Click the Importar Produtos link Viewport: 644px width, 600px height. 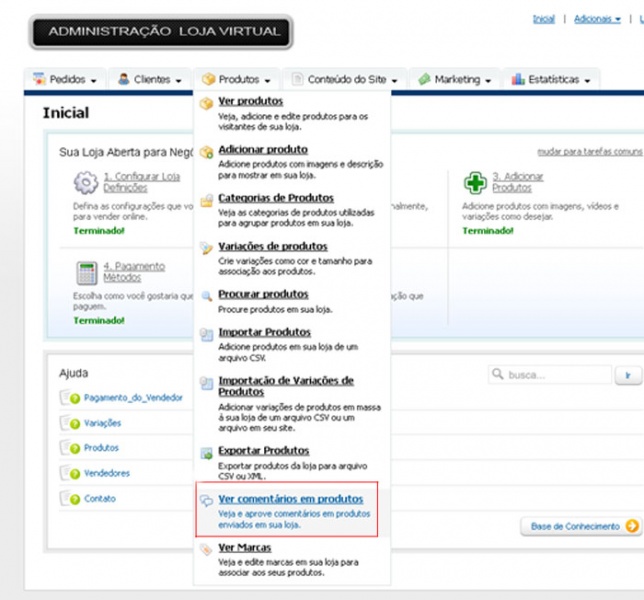point(264,332)
